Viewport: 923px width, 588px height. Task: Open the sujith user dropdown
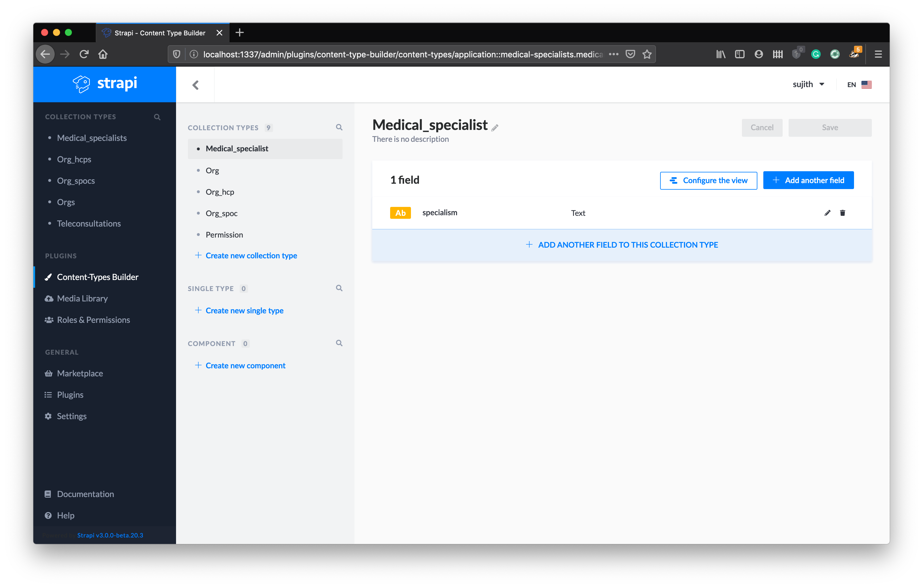coord(809,84)
